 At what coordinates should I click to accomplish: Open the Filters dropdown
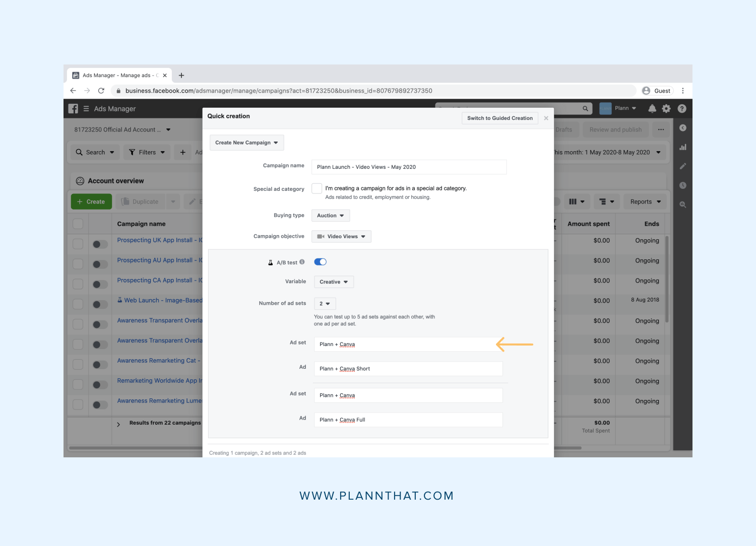[x=147, y=152]
